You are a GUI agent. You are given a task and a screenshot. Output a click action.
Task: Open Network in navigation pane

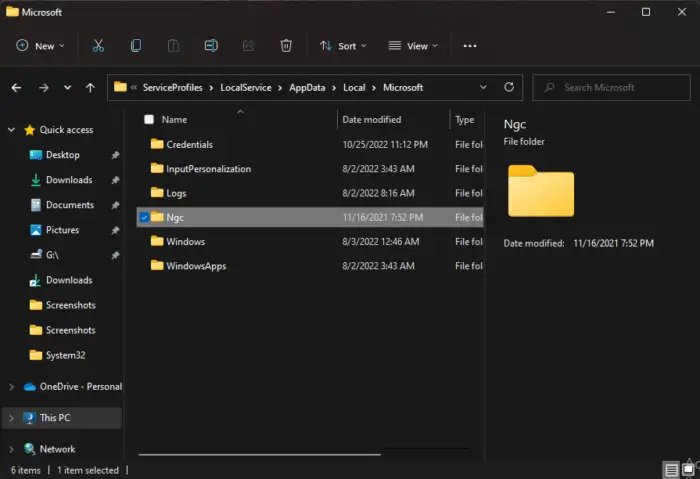click(x=57, y=449)
